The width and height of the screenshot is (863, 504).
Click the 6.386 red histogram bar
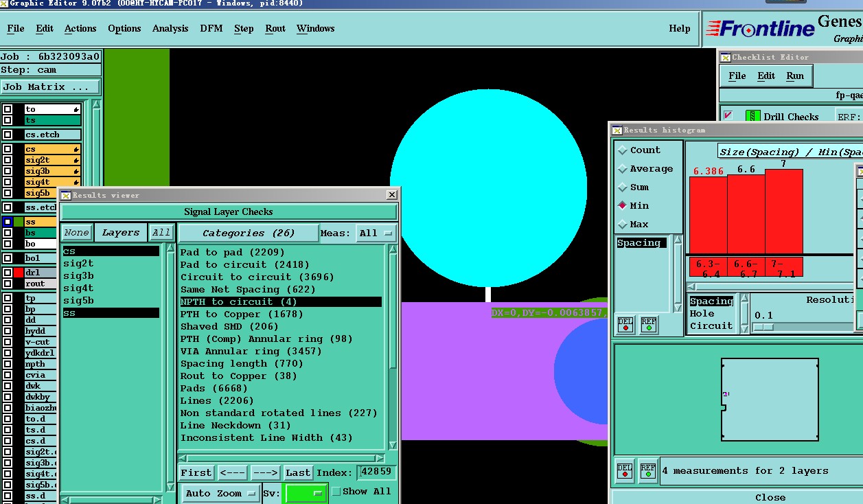click(x=708, y=215)
